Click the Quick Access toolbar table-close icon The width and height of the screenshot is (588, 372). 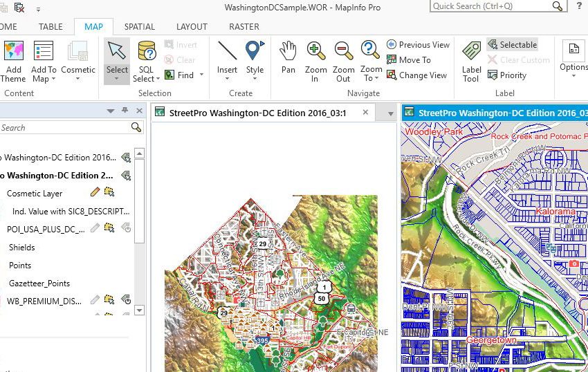coord(19,8)
